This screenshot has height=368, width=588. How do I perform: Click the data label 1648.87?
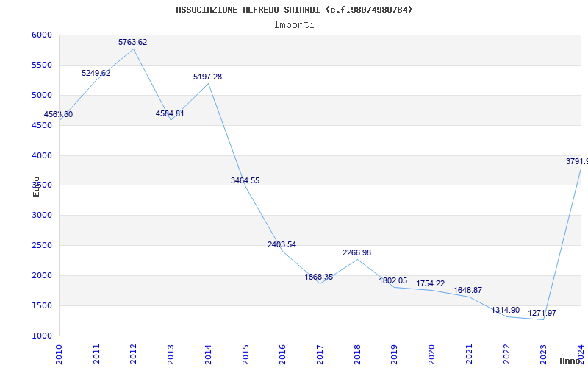click(467, 290)
